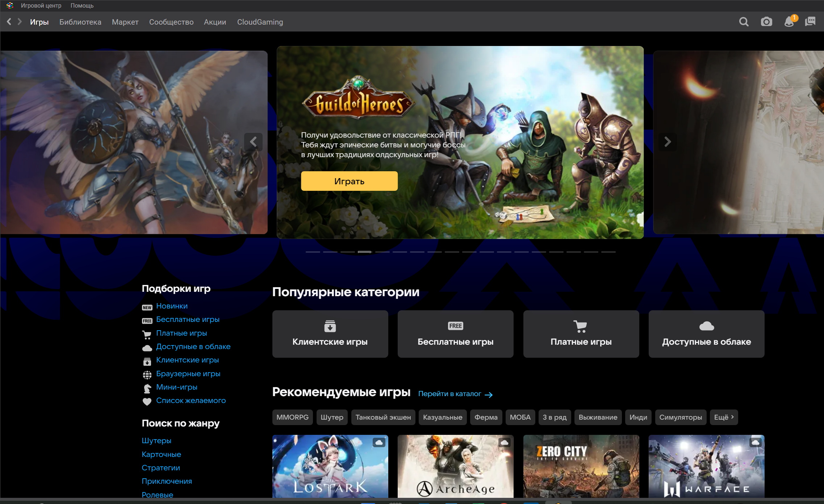This screenshot has height=504, width=824.
Task: Filter by the 3 в ряд tag
Action: click(555, 417)
